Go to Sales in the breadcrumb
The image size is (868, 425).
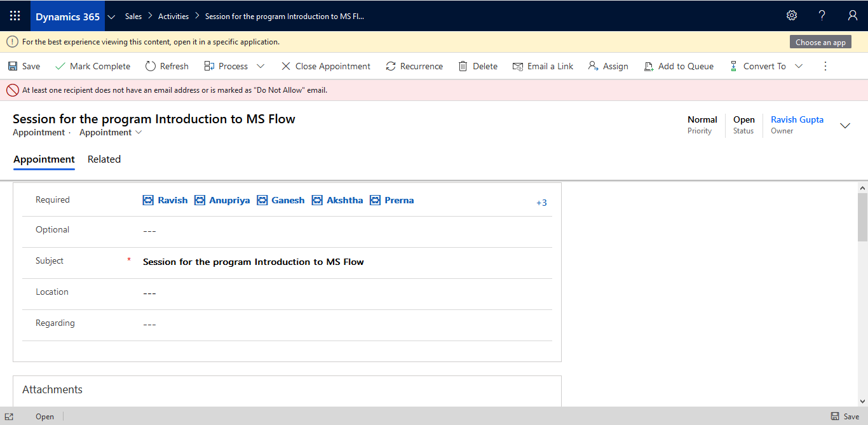click(x=133, y=17)
